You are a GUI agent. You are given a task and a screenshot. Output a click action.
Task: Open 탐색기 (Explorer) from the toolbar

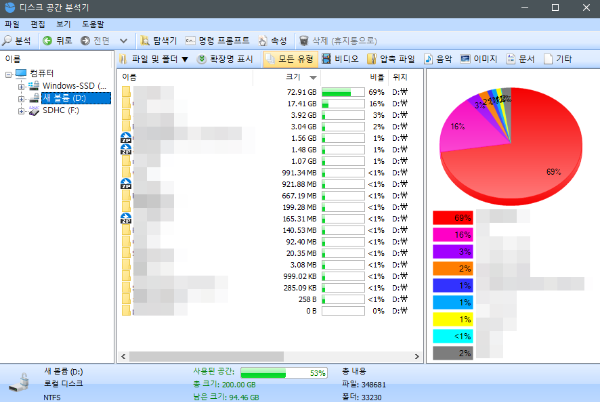[x=158, y=41]
